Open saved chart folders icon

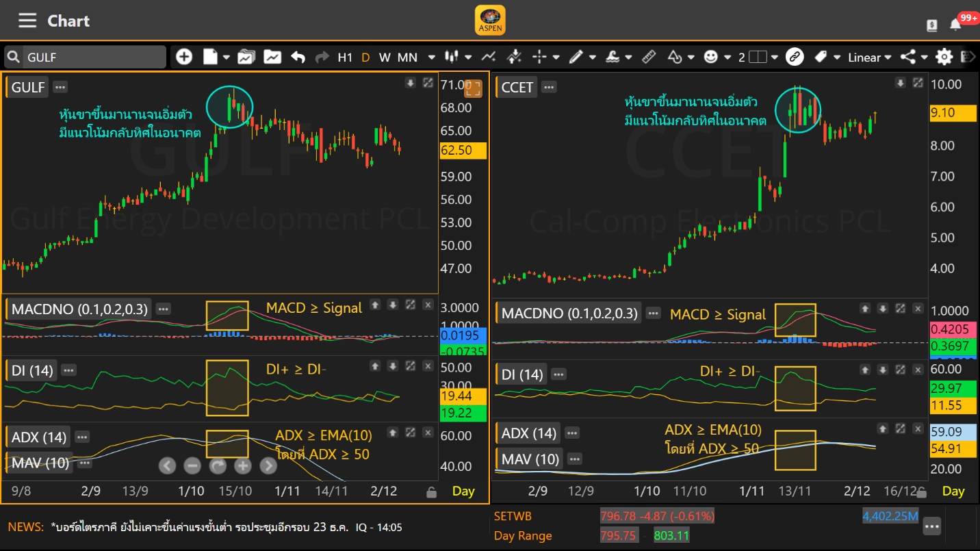point(246,57)
